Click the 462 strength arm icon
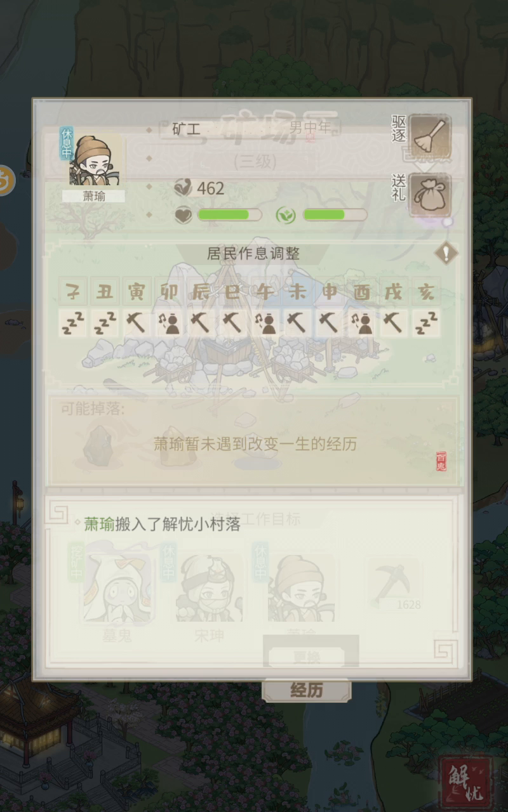The width and height of the screenshot is (508, 812). (x=182, y=188)
